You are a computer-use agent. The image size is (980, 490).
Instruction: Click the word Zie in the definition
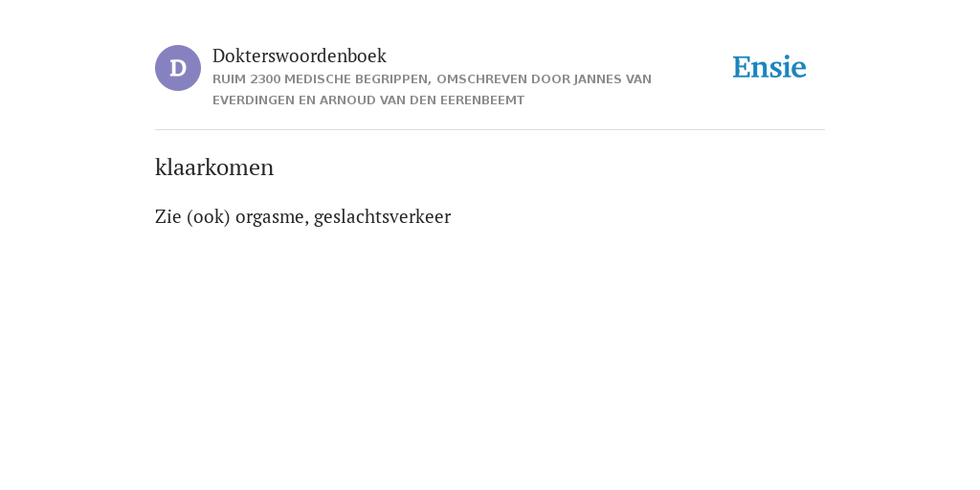[x=168, y=217]
